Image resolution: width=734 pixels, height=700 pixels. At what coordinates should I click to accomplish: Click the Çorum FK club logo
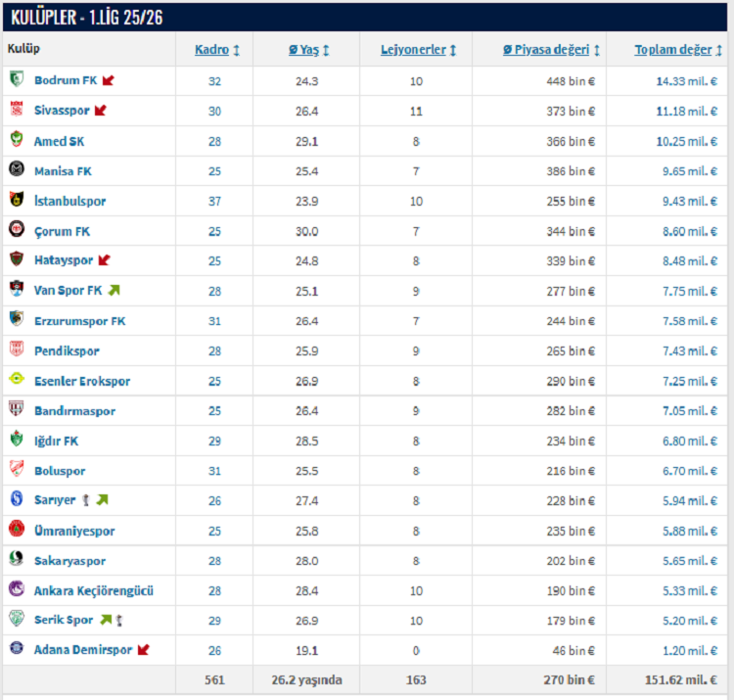[x=17, y=231]
